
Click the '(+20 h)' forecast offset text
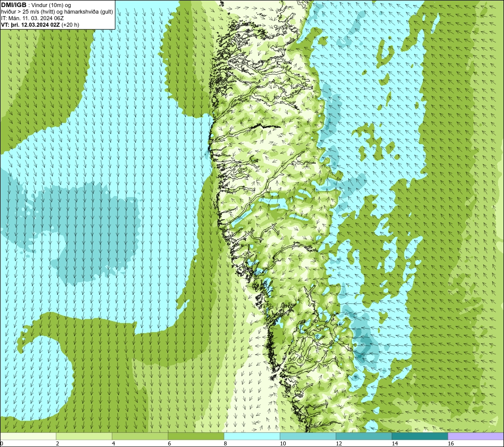point(70,25)
